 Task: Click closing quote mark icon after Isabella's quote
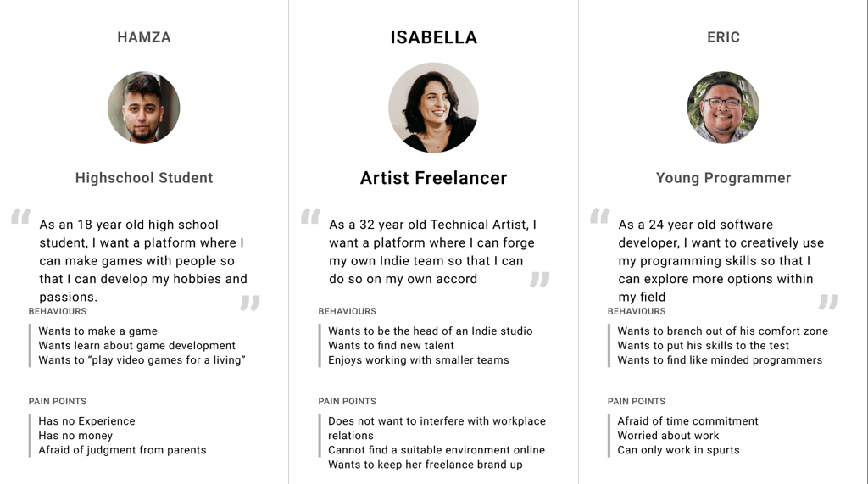[540, 279]
